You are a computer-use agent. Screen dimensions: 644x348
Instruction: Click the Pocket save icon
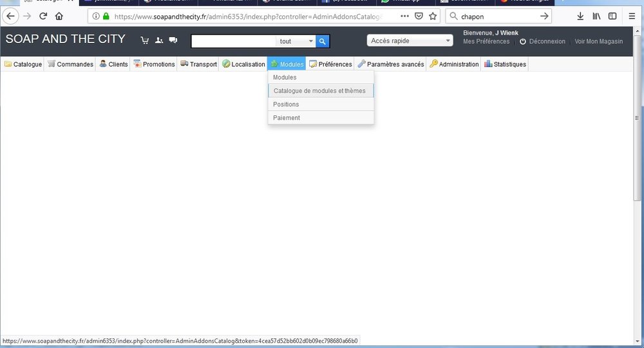(419, 17)
